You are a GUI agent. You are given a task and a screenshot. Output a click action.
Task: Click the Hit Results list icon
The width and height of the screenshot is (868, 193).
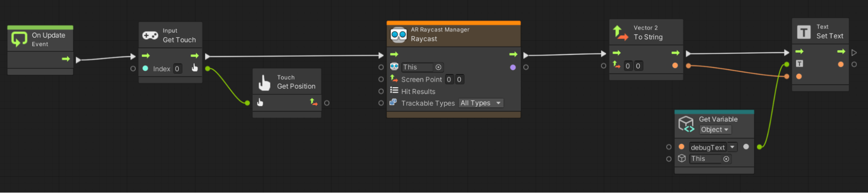[394, 90]
